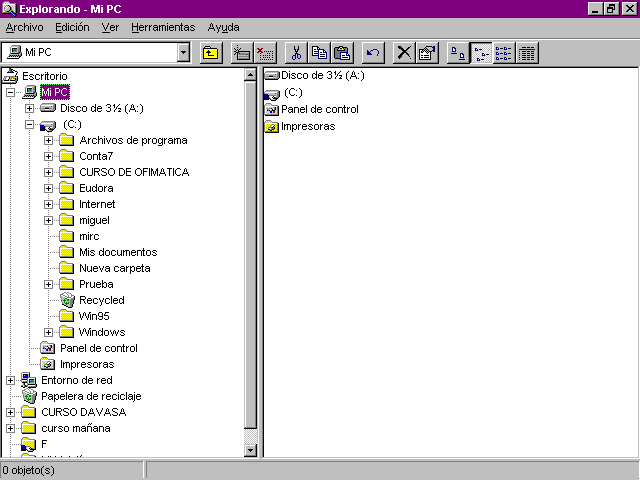Switch to Details view
This screenshot has height=480, width=640.
(x=527, y=53)
